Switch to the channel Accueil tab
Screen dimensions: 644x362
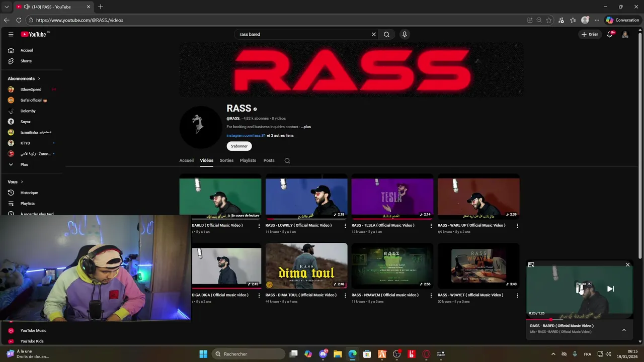[x=186, y=160]
